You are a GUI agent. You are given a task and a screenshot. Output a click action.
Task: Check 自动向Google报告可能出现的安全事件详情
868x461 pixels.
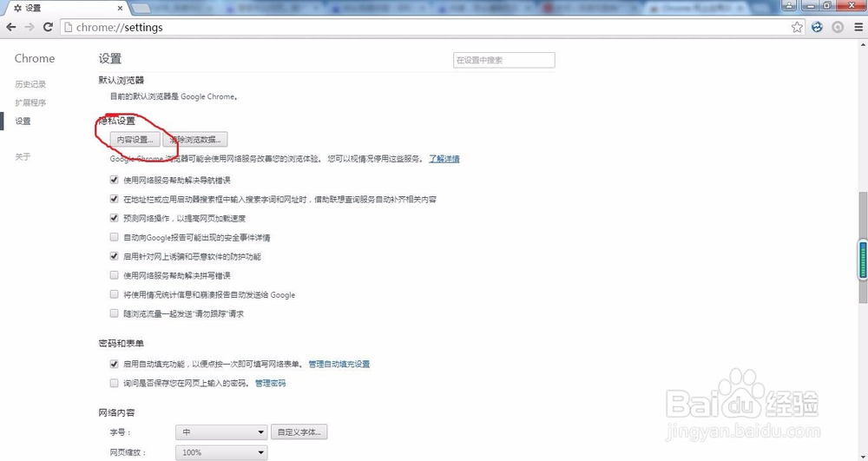pos(114,237)
